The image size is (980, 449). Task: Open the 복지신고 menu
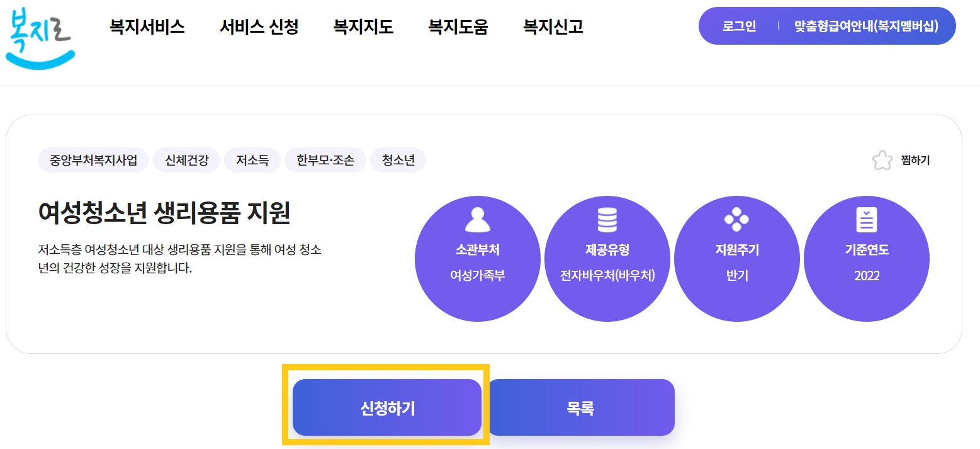pos(552,27)
